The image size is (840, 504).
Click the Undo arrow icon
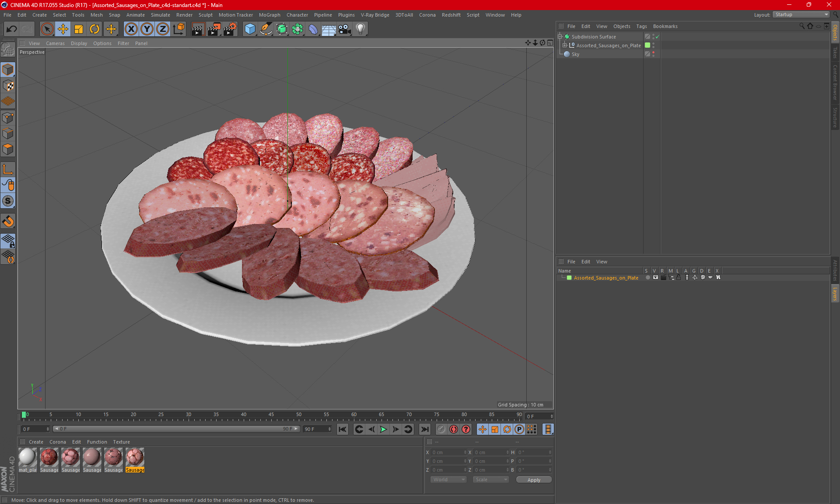click(x=11, y=29)
